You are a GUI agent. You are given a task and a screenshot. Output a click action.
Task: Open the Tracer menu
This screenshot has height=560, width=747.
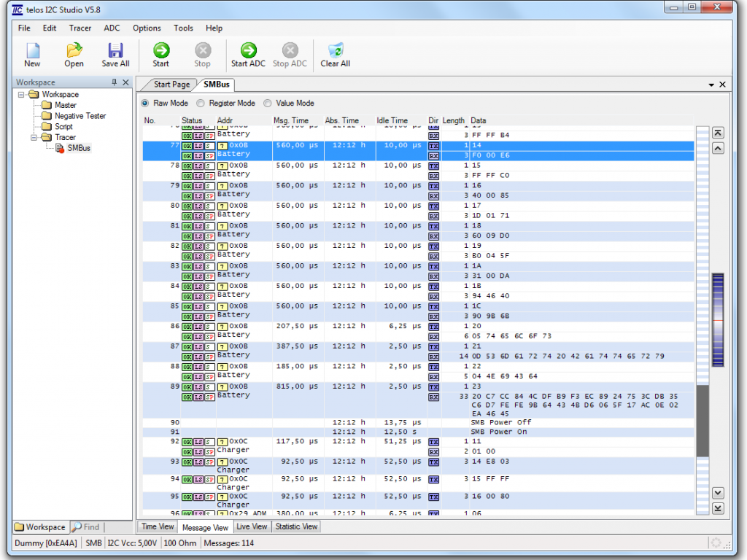(80, 28)
